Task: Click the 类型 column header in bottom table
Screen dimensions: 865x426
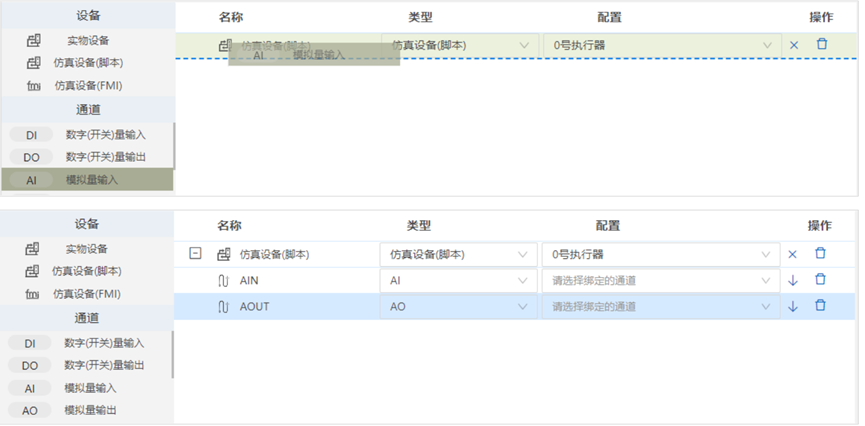Action: coord(419,226)
